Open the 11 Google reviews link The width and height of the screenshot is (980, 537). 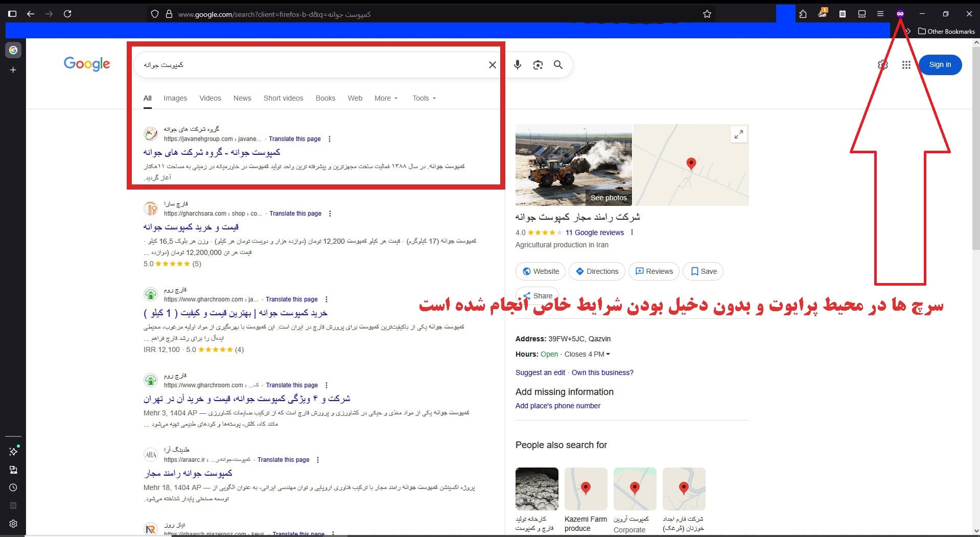[594, 232]
